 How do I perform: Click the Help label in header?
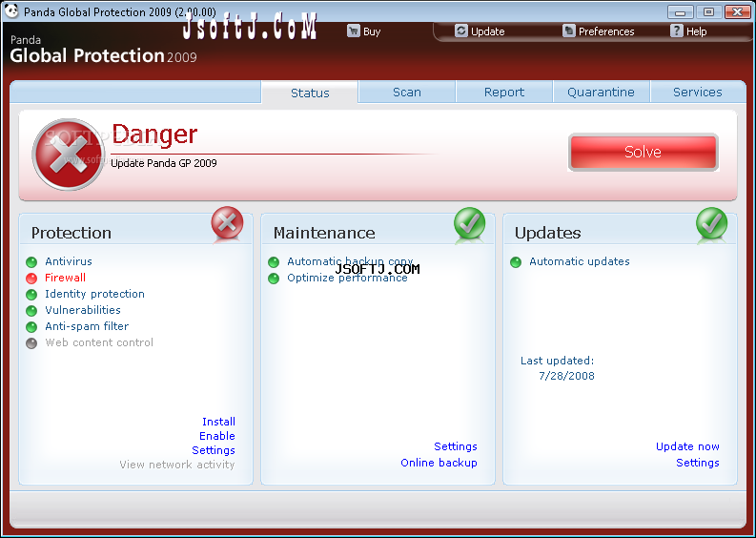tap(696, 31)
